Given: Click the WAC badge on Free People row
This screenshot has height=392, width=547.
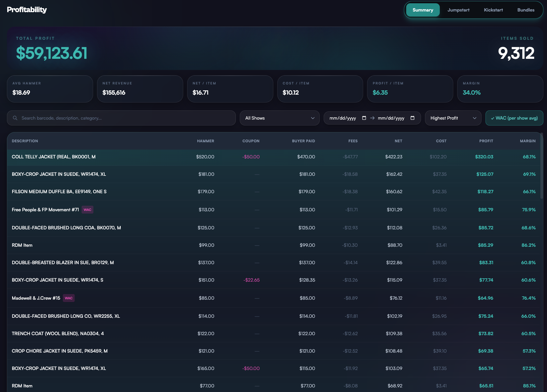Looking at the screenshot, I should tap(87, 209).
